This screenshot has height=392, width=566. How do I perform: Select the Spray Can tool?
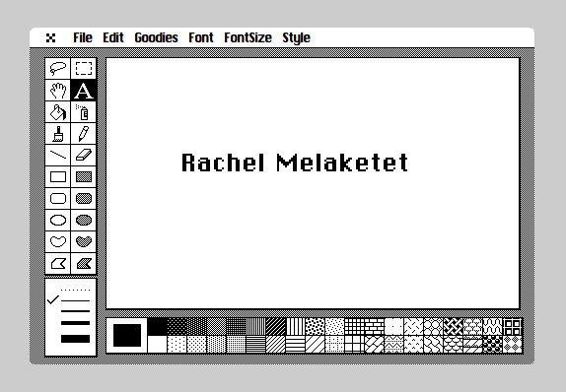pos(84,112)
